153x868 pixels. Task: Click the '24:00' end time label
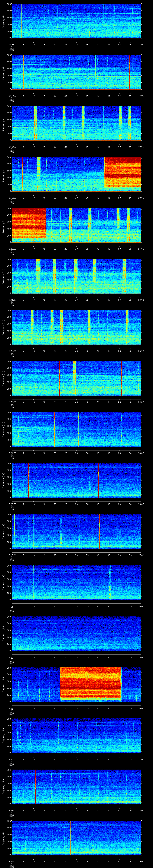[141, 402]
